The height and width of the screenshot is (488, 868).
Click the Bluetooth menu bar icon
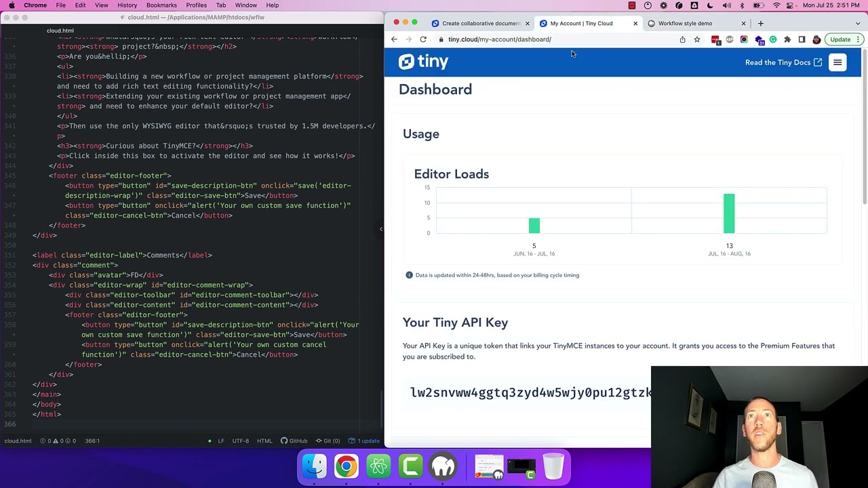coord(742,5)
